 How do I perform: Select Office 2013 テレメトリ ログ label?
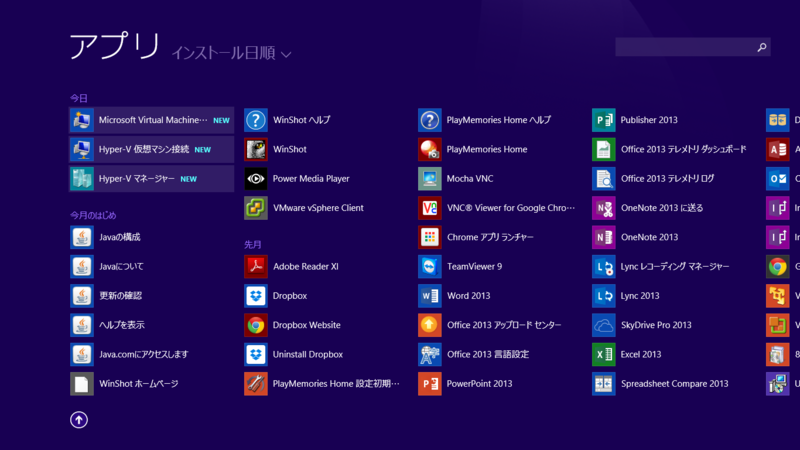coord(667,179)
